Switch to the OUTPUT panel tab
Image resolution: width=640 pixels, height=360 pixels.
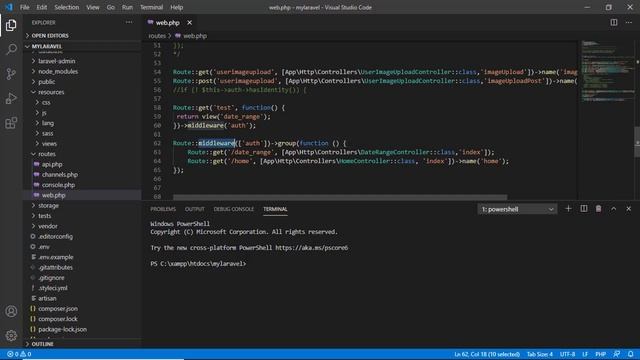[x=195, y=209]
